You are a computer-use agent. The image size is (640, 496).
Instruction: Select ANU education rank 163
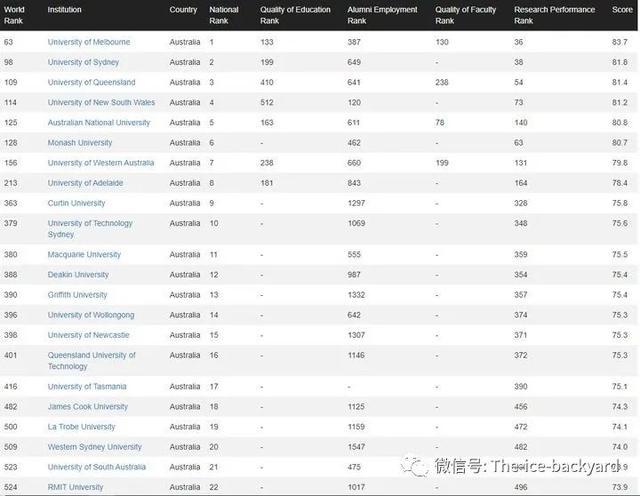[x=267, y=122]
